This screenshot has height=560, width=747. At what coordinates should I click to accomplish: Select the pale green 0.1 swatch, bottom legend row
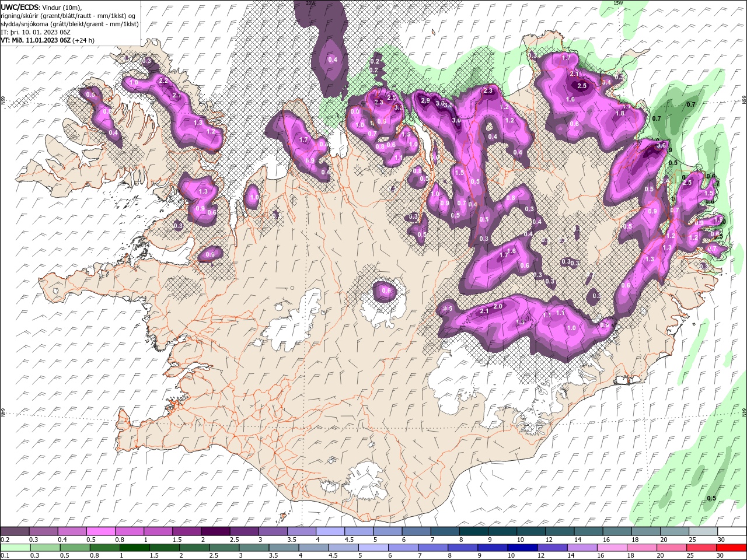click(15, 548)
